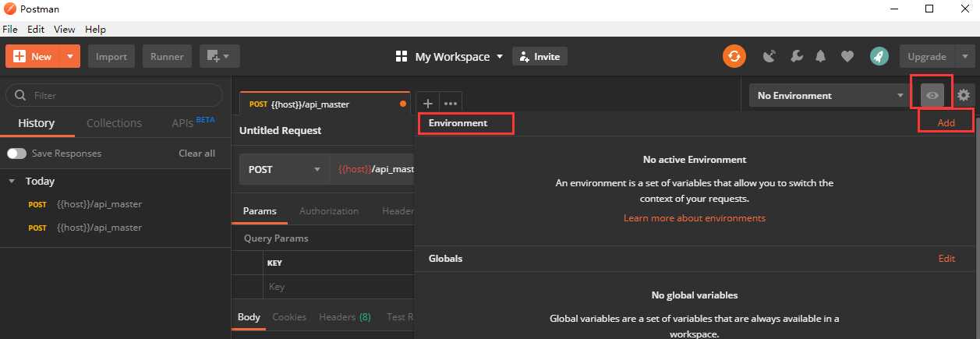This screenshot has width=980, height=339.
Task: Click the orange New button
Action: coord(33,56)
